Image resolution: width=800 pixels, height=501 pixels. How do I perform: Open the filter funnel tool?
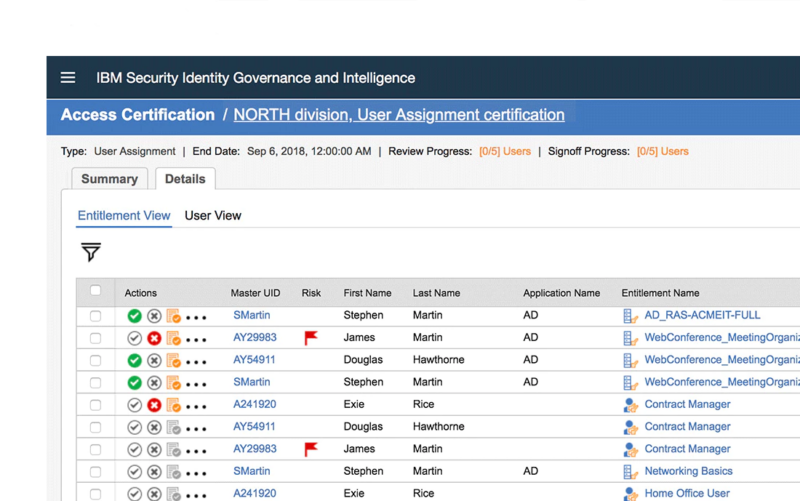coord(91,252)
